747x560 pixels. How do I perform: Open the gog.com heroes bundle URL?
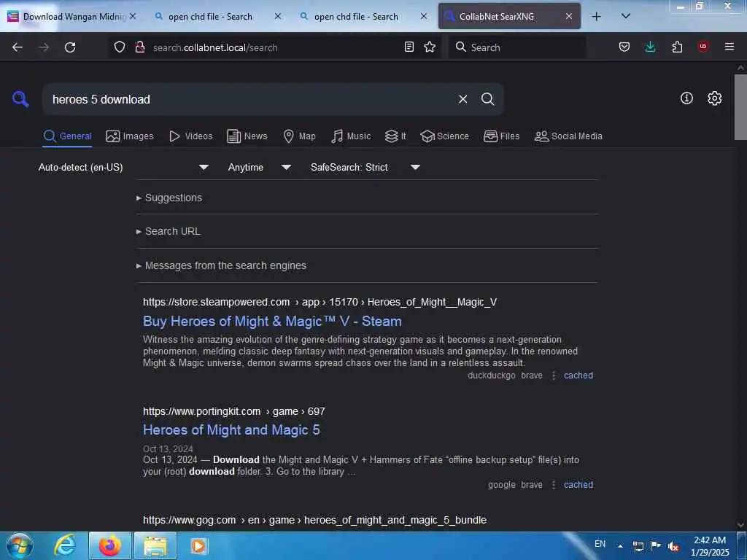(314, 521)
